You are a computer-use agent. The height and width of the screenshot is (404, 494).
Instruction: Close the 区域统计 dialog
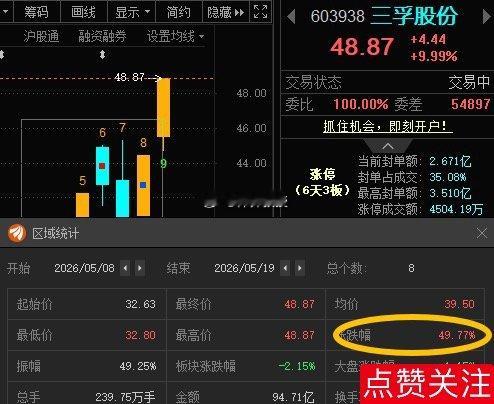[482, 233]
